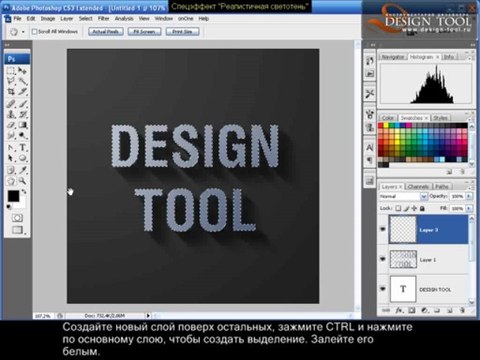Viewport: 480px width, 360px height.
Task: Open the collapsed Paragraph panel icon
Action: (x=370, y=160)
